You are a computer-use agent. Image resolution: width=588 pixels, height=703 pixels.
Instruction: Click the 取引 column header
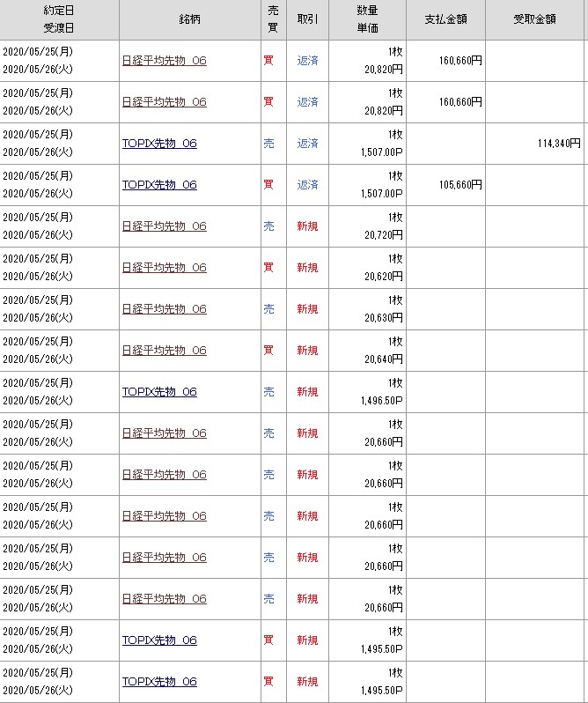tap(307, 19)
